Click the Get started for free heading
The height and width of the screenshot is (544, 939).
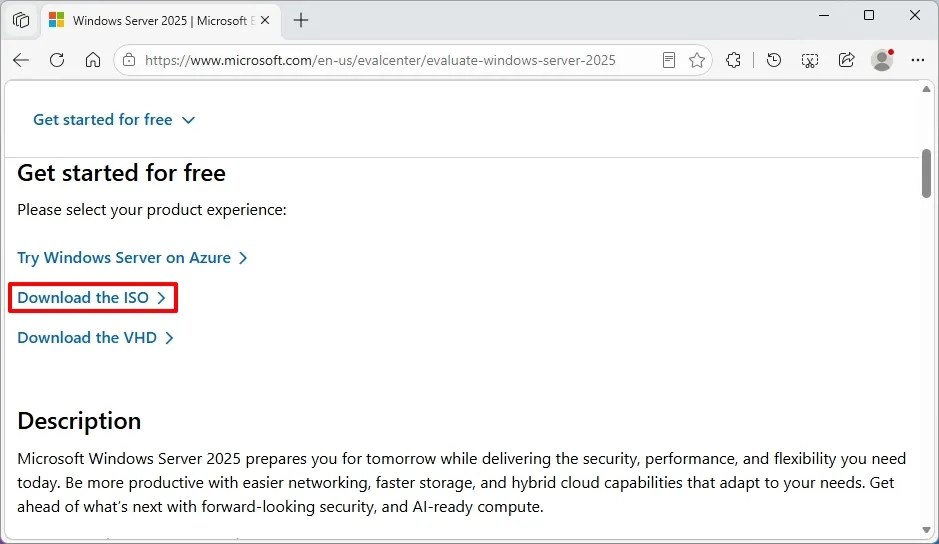122,173
